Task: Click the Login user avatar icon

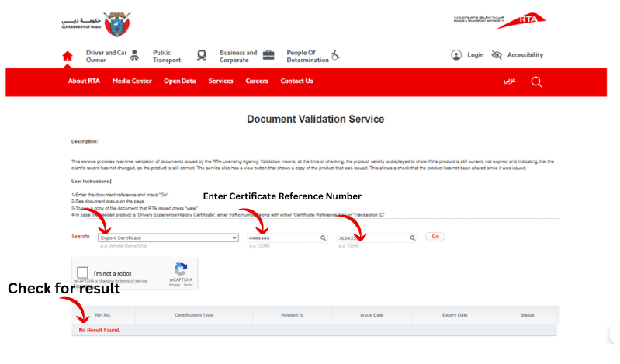Action: tap(456, 55)
